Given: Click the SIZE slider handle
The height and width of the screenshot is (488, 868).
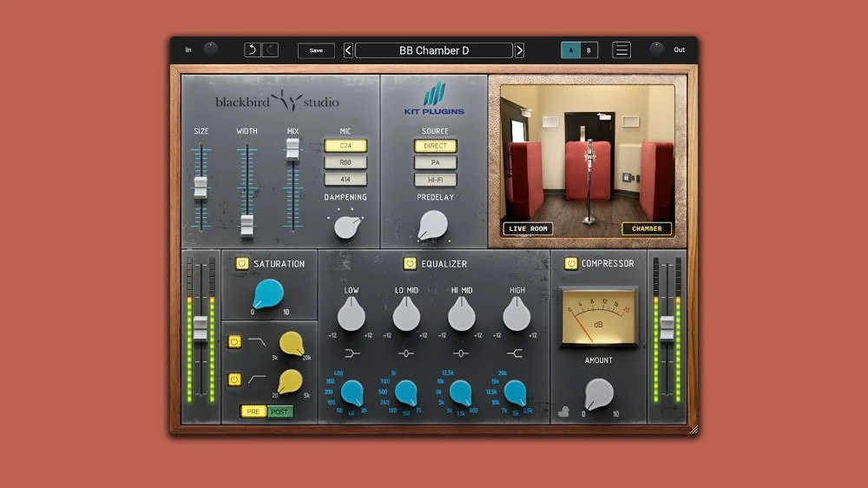Looking at the screenshot, I should pyautogui.click(x=201, y=188).
